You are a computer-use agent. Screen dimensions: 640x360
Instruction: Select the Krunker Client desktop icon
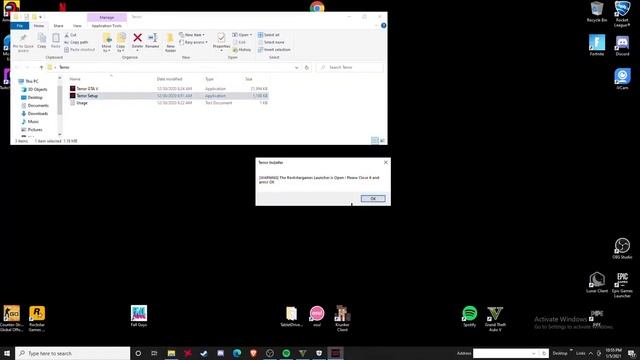(x=342, y=318)
